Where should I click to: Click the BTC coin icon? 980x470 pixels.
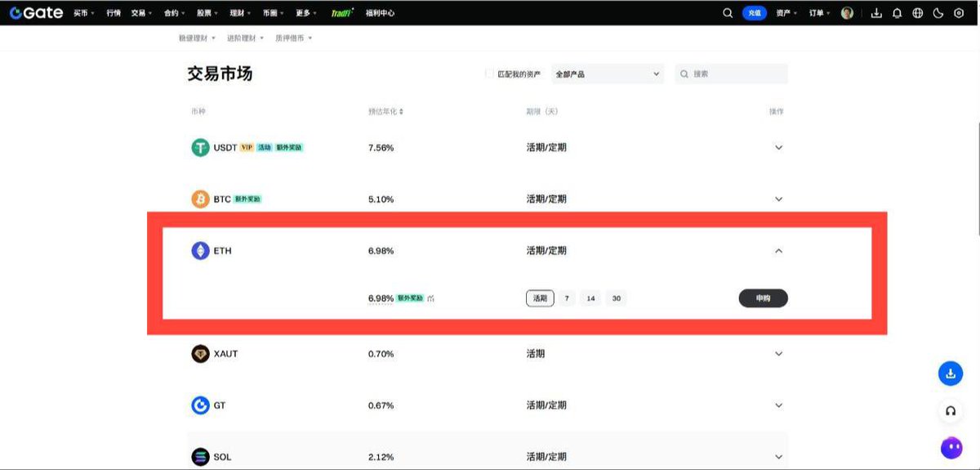pyautogui.click(x=200, y=199)
